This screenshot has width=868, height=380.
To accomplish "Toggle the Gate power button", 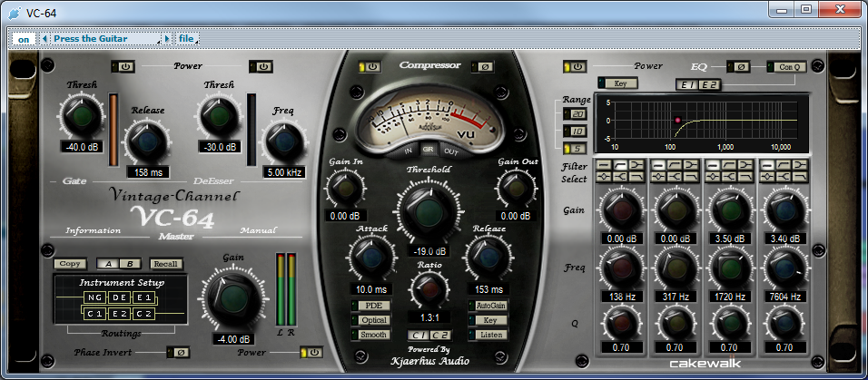I will [x=124, y=66].
